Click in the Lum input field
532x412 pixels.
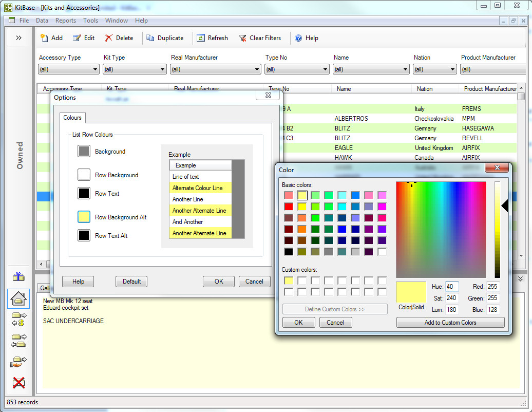pos(452,309)
